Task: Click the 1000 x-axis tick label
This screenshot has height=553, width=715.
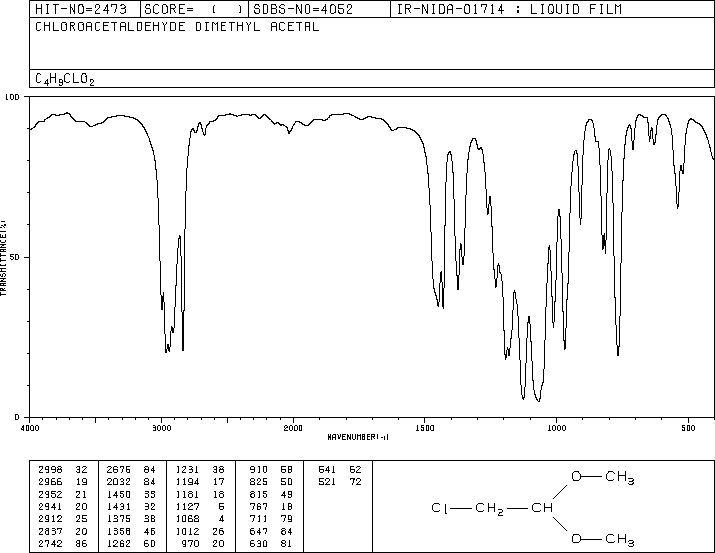Action: pyautogui.click(x=556, y=428)
